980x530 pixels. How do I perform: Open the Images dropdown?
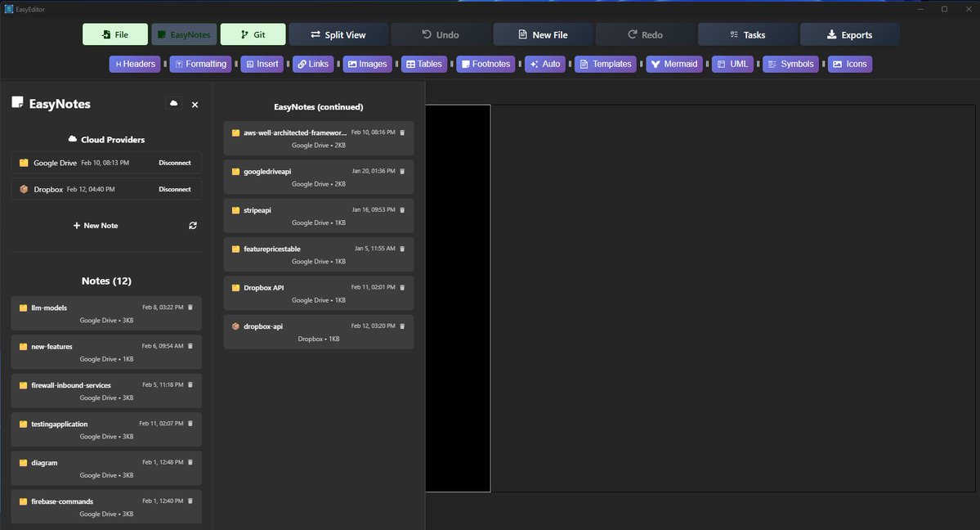pos(368,64)
